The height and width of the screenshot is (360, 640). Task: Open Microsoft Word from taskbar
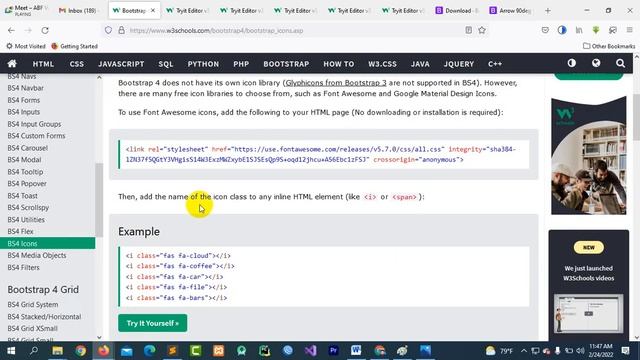coord(356,351)
